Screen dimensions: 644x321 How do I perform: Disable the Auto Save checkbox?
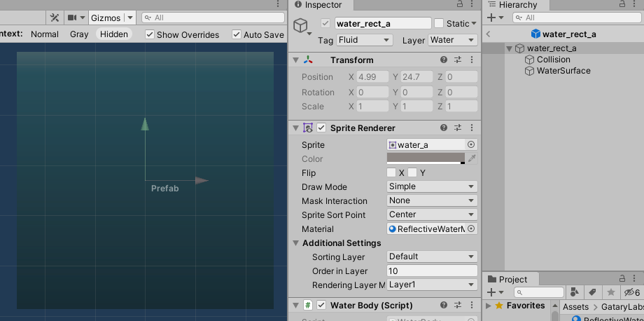click(237, 34)
